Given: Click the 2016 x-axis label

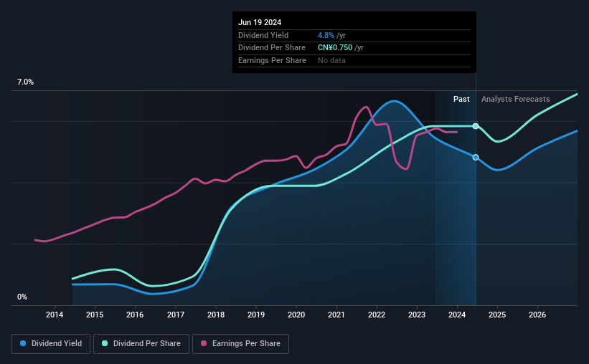Looking at the screenshot, I should [135, 315].
